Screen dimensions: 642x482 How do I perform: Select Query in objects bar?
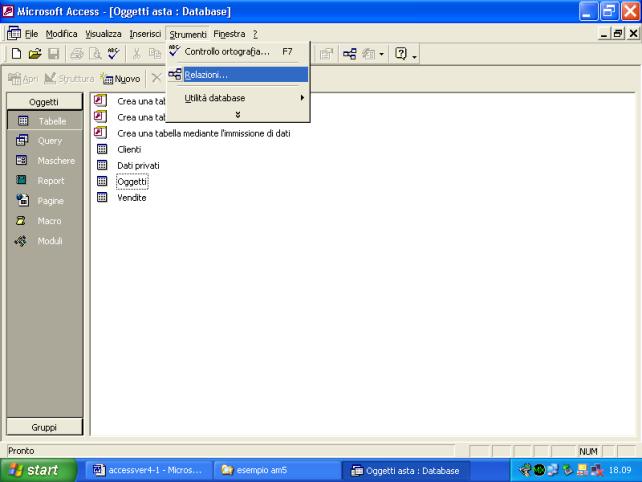pyautogui.click(x=44, y=141)
